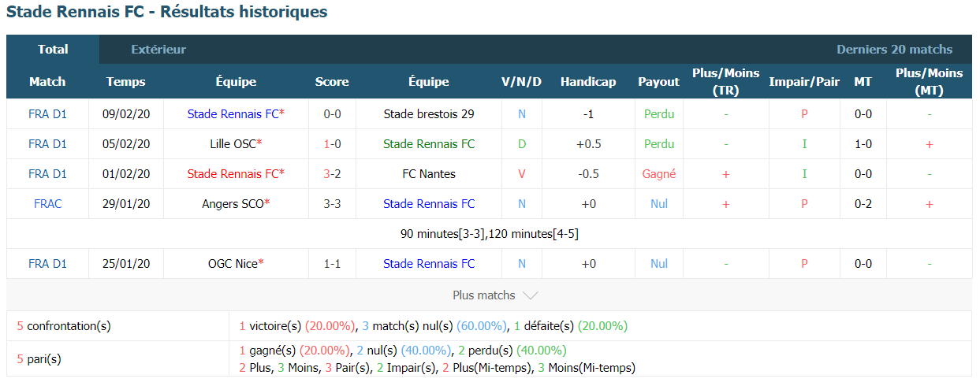Click FRA D1 link for 09/02/20 match
980x386 pixels.
pos(47,114)
